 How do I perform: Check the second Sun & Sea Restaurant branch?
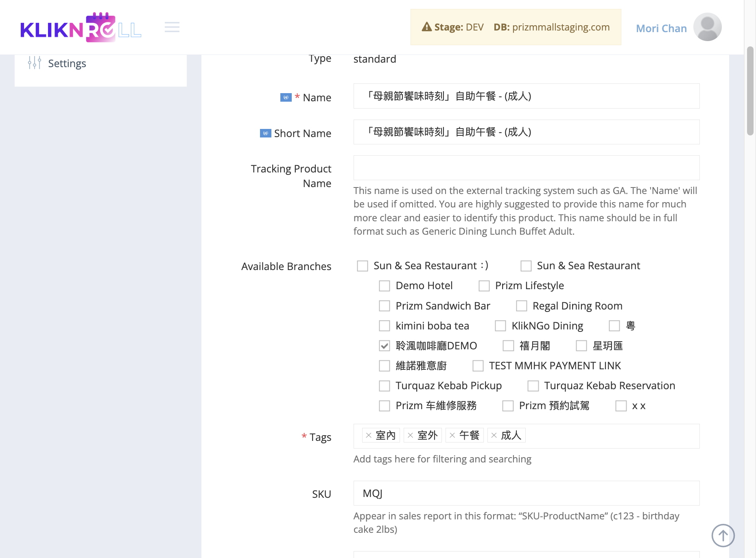[x=526, y=266]
